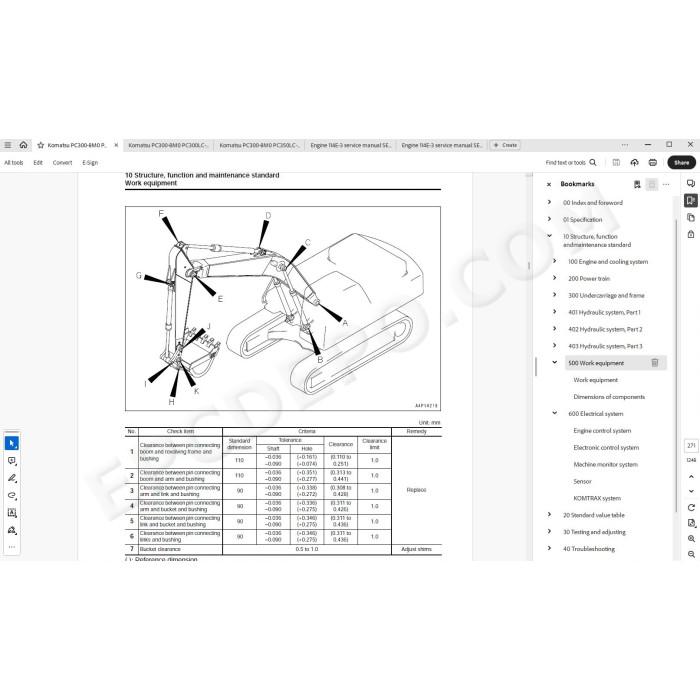Click the page view icon next to search

(616, 162)
